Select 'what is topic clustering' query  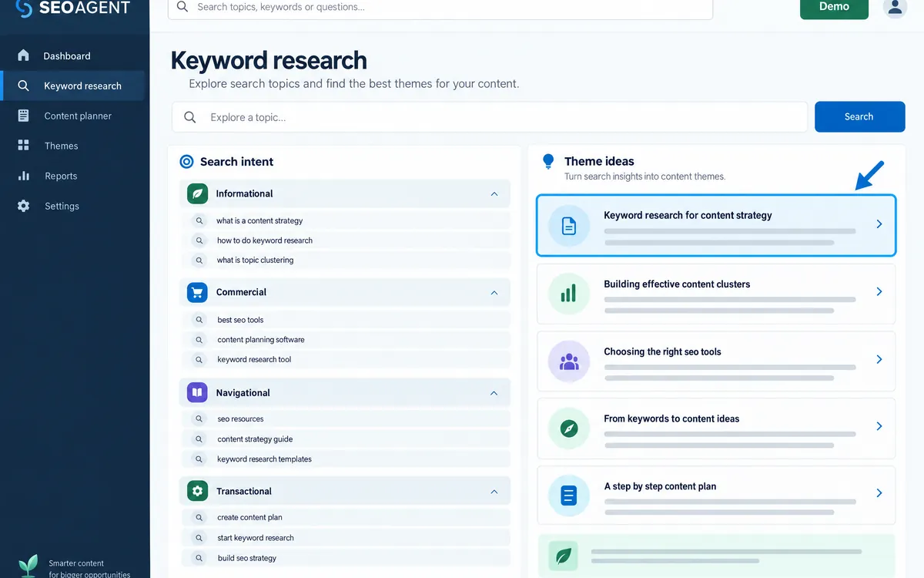pos(346,260)
